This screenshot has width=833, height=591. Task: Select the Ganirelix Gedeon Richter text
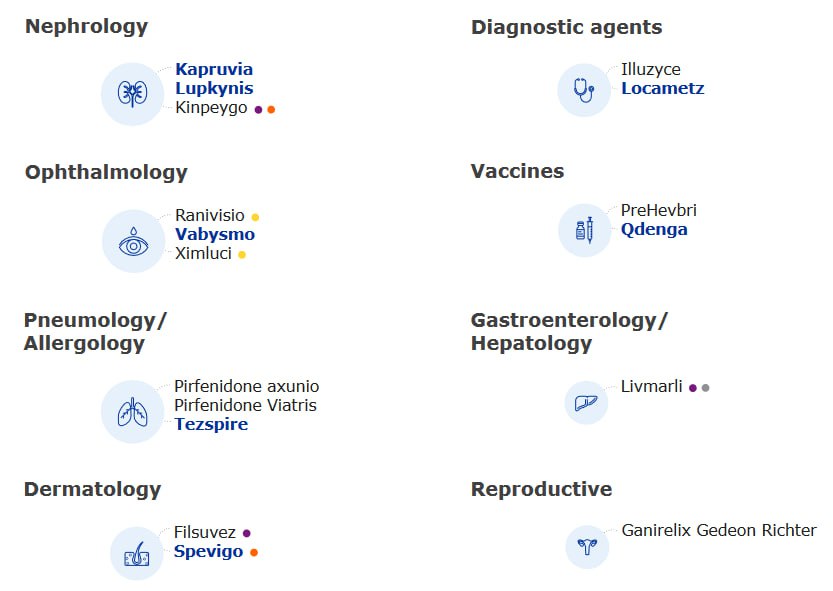point(719,530)
